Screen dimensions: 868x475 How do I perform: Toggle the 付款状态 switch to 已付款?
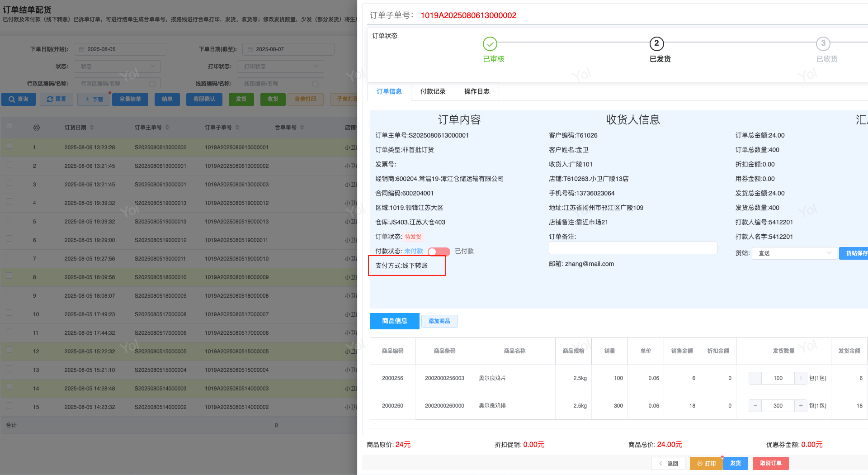(x=439, y=252)
